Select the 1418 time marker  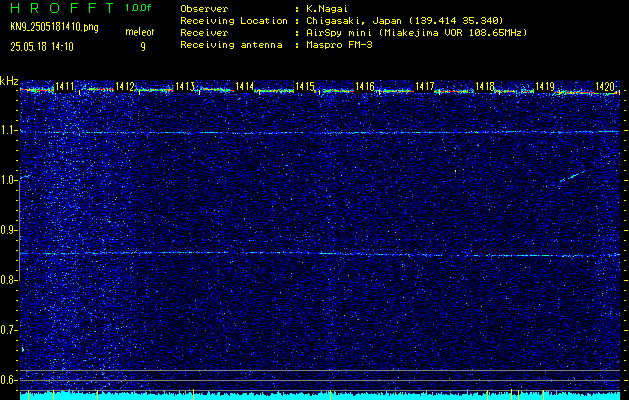pyautogui.click(x=485, y=86)
